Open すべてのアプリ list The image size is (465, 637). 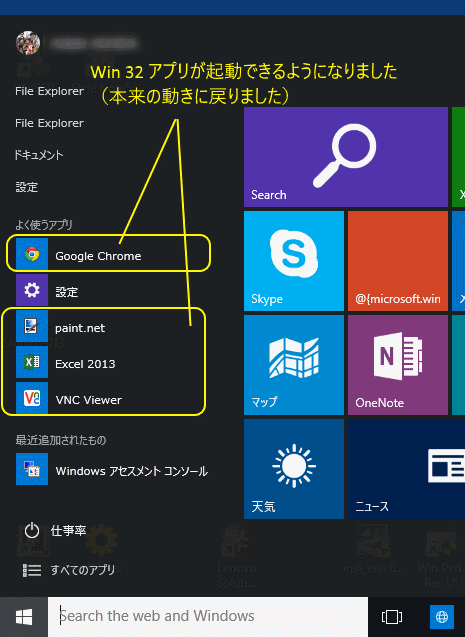(69, 570)
